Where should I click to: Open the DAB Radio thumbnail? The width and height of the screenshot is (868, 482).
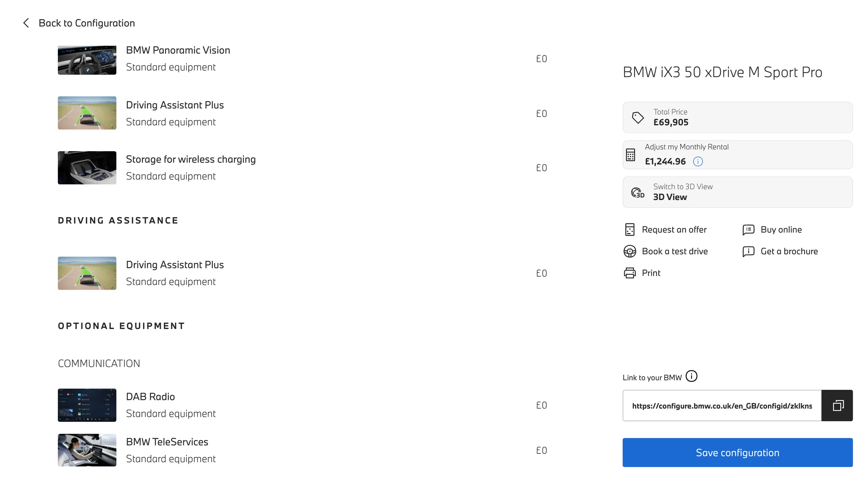pyautogui.click(x=87, y=405)
